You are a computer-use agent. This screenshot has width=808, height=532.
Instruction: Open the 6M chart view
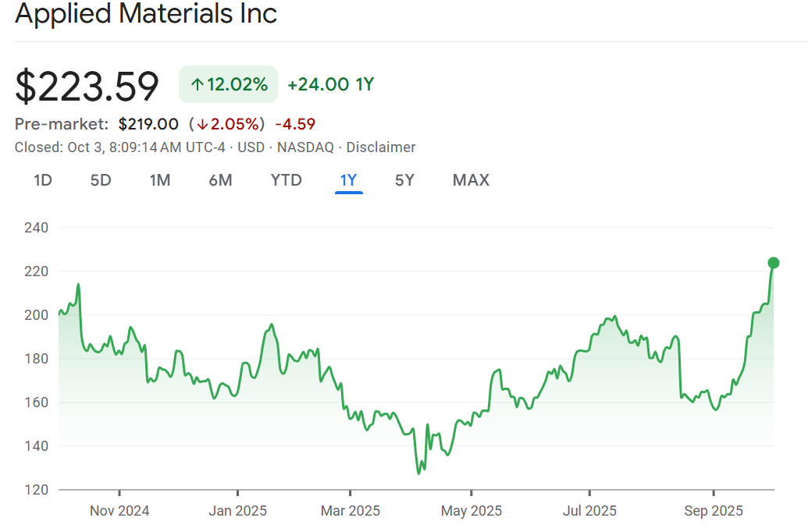point(220,180)
